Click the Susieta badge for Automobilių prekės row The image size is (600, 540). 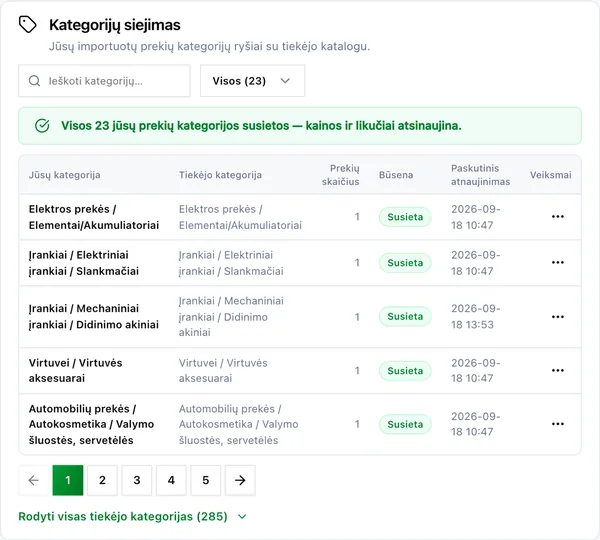click(405, 424)
